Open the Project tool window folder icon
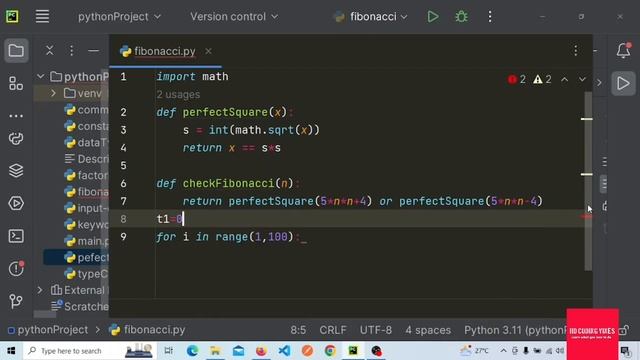This screenshot has width=640, height=360. pos(16,51)
